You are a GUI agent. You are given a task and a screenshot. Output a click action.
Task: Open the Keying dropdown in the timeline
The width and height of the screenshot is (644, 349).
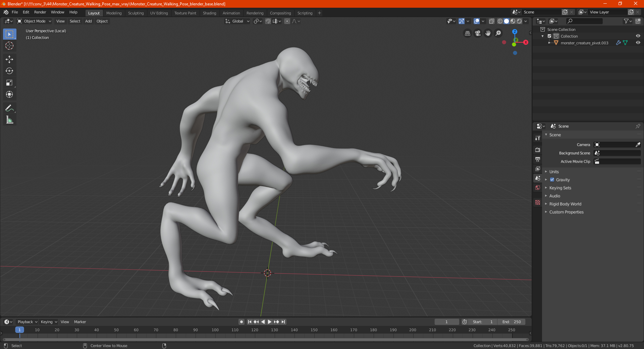point(49,322)
